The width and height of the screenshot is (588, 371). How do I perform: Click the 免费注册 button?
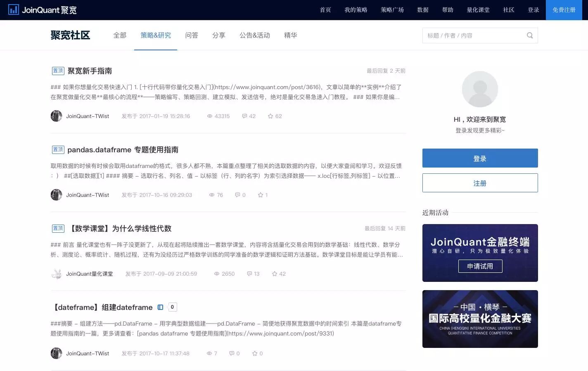(564, 10)
